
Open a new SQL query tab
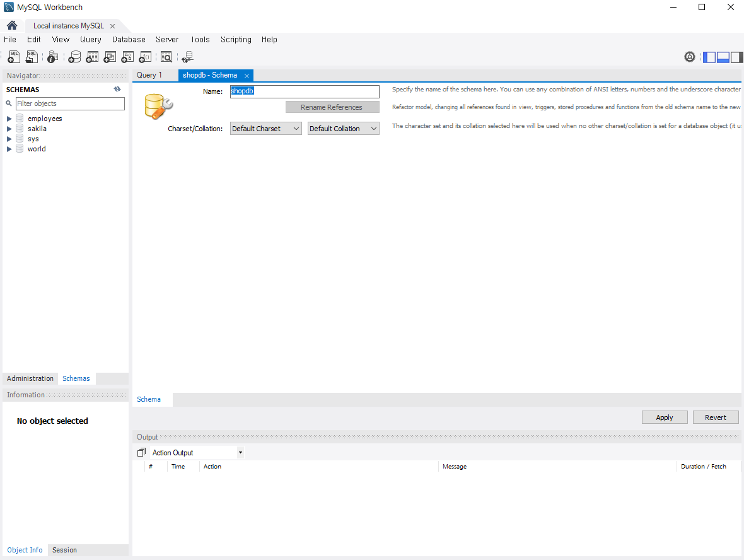[x=14, y=57]
